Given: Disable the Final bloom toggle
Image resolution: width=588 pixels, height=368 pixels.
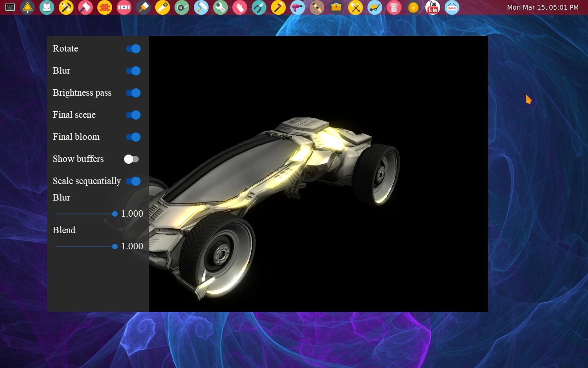Looking at the screenshot, I should click(x=133, y=137).
